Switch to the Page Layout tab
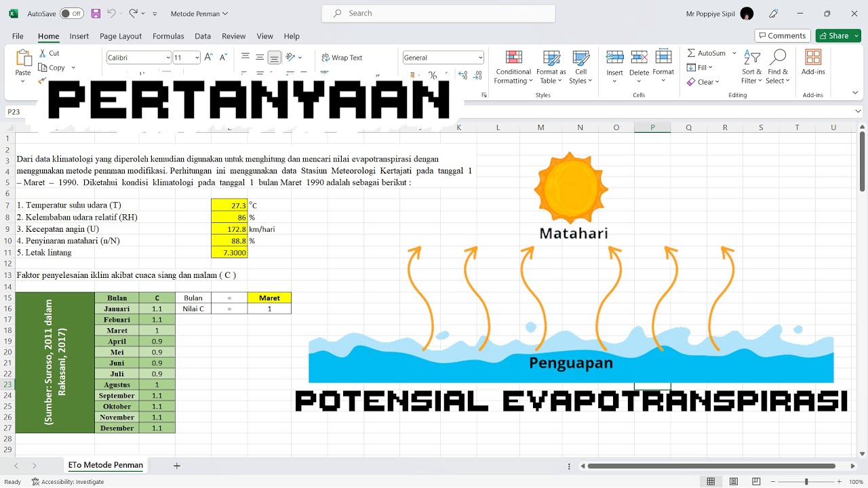 (121, 36)
